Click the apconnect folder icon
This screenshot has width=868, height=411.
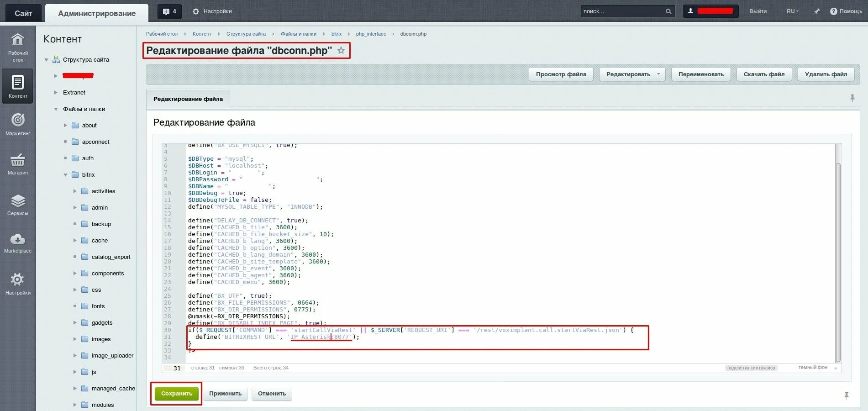75,142
